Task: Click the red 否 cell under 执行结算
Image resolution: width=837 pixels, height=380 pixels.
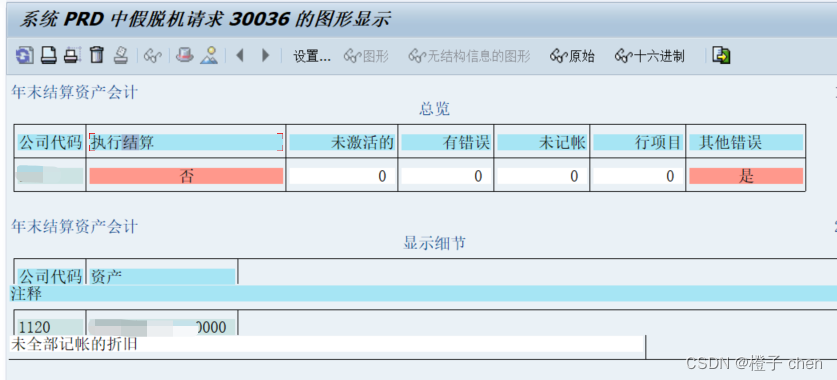Action: coord(186,176)
